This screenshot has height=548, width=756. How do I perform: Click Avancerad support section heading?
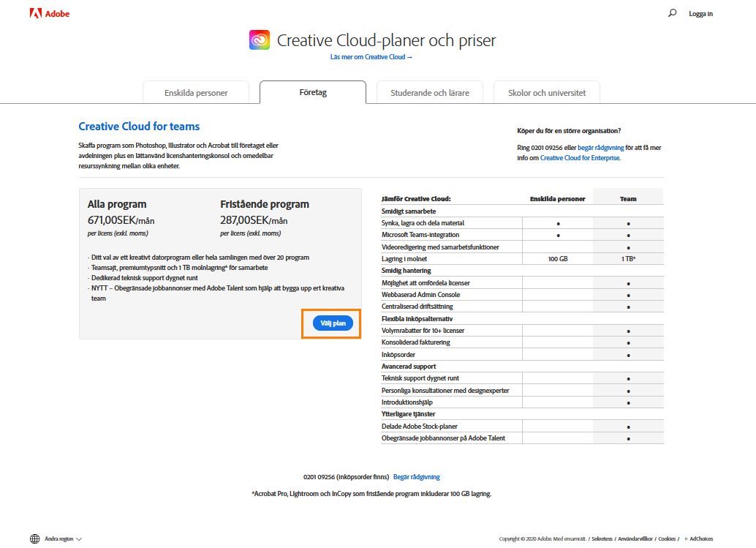point(409,367)
